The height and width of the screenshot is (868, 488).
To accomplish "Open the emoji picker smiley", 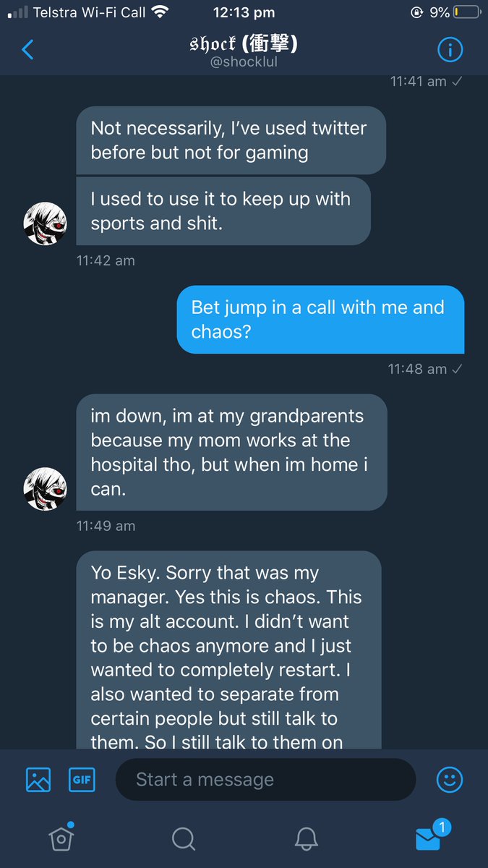I will tap(450, 779).
